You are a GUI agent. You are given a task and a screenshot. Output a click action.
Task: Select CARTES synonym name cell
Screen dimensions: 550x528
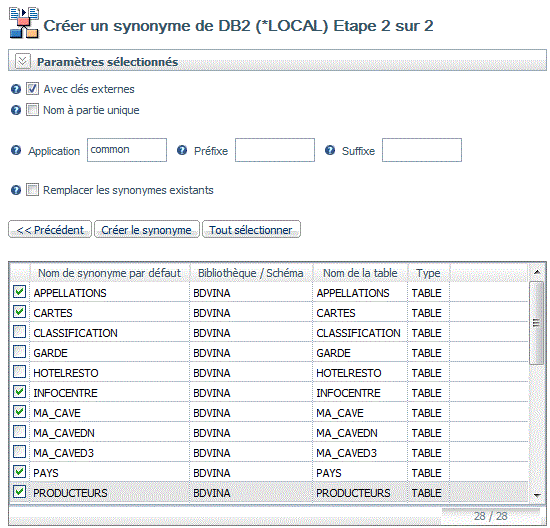pos(109,313)
